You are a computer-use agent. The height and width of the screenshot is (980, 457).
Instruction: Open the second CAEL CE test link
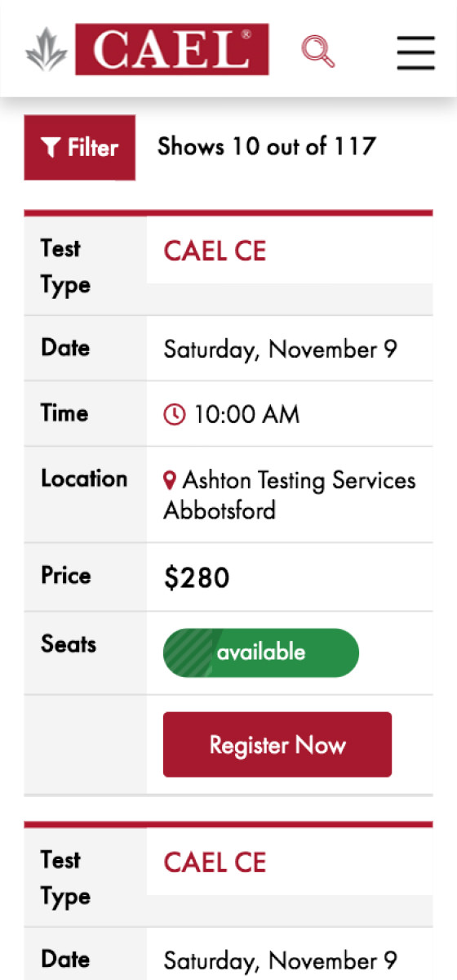click(215, 862)
